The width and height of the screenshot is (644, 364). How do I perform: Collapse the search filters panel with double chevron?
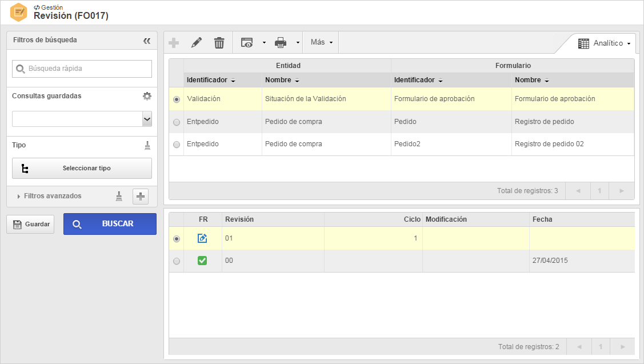point(147,41)
